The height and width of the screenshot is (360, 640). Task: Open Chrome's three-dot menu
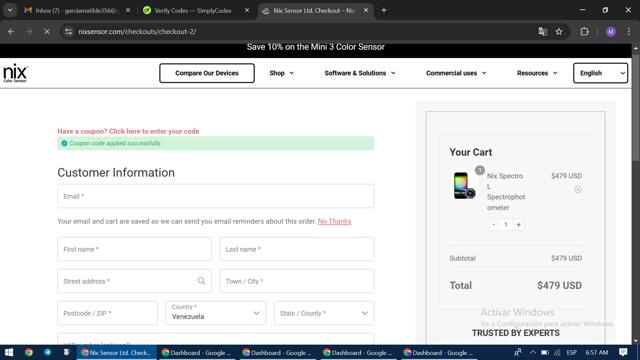pos(629,31)
